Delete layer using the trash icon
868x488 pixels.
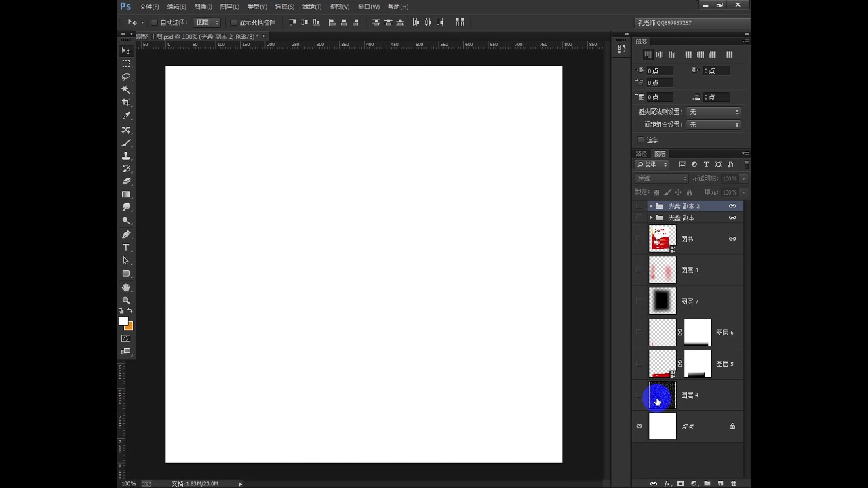735,483
